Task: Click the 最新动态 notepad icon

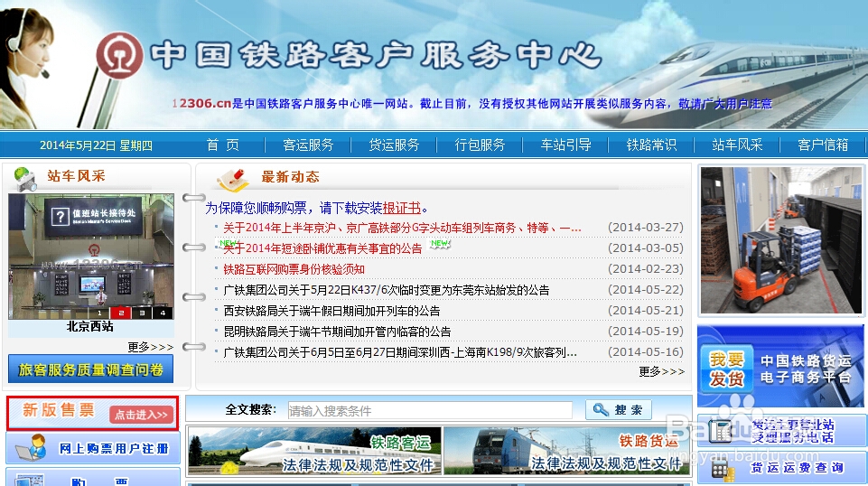Action: tap(231, 180)
